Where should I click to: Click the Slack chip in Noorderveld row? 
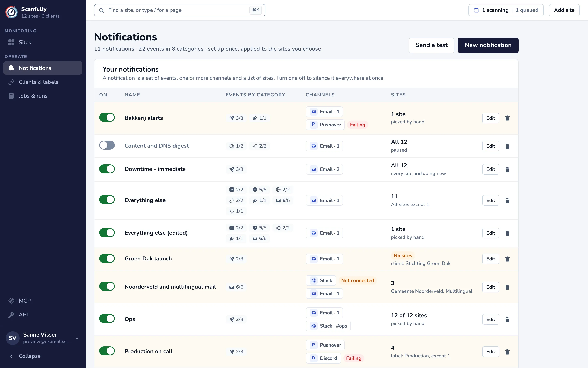pyautogui.click(x=321, y=280)
